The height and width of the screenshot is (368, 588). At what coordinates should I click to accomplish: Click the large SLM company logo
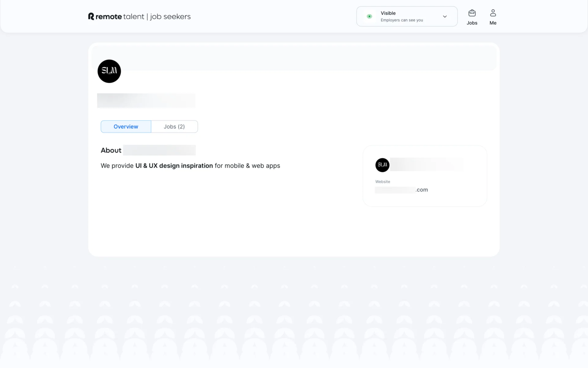click(x=109, y=71)
